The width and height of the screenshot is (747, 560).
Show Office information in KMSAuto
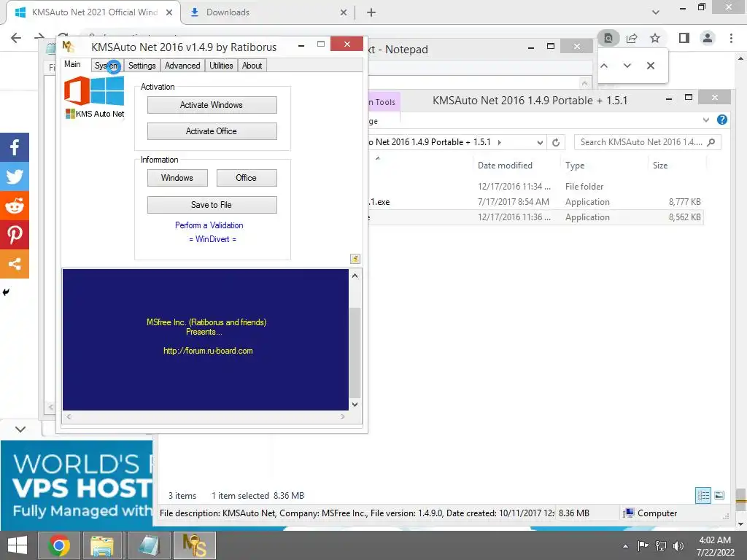247,178
